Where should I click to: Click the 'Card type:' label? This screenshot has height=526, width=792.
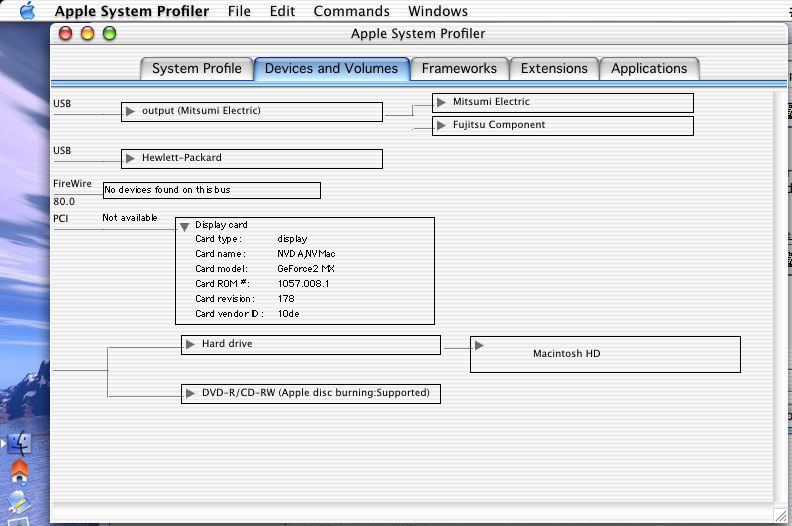[x=218, y=239]
